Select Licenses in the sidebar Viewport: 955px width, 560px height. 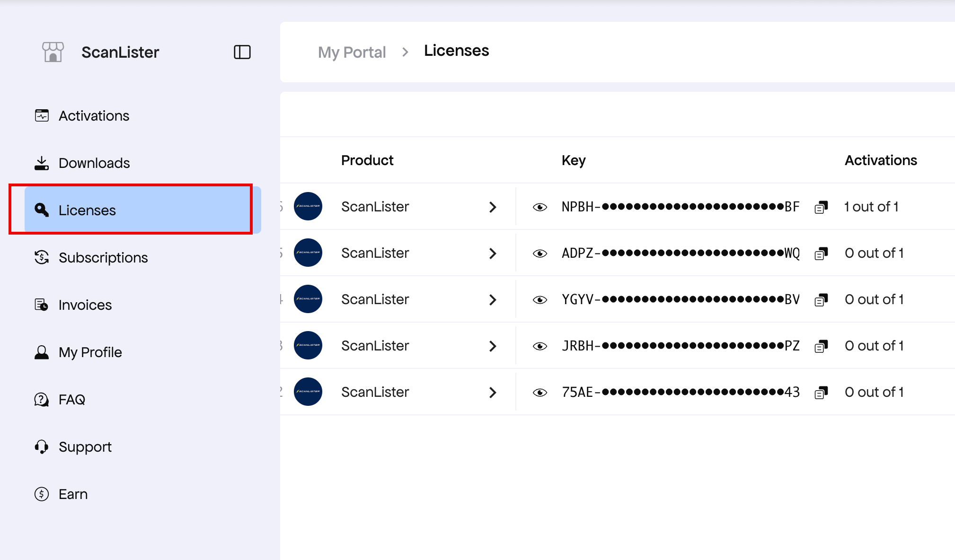pos(143,210)
